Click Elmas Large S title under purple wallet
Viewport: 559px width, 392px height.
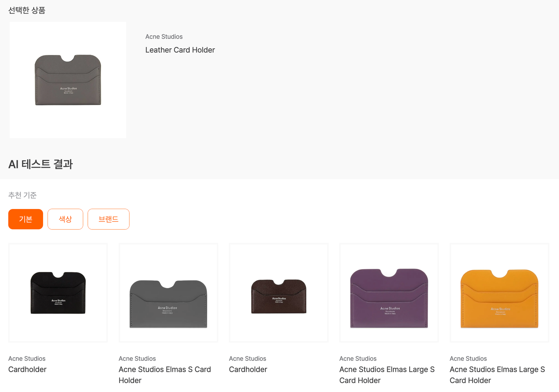pyautogui.click(x=387, y=375)
